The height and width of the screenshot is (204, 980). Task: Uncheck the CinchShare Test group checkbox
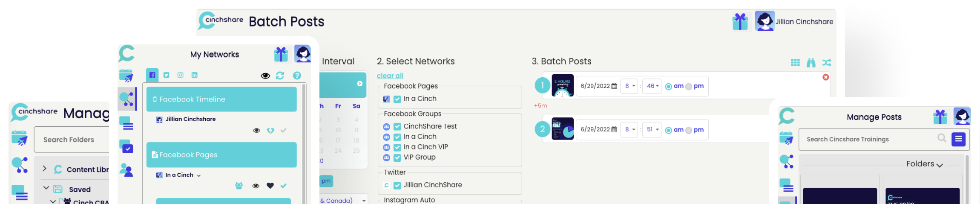pyautogui.click(x=397, y=126)
